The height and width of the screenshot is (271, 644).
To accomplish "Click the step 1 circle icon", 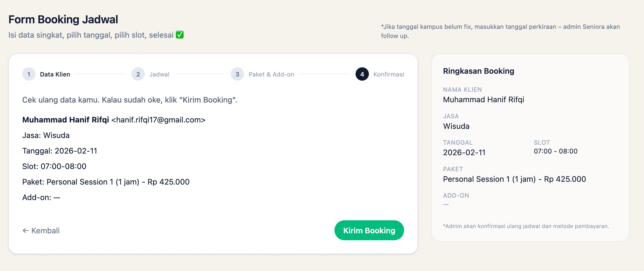I will [29, 74].
